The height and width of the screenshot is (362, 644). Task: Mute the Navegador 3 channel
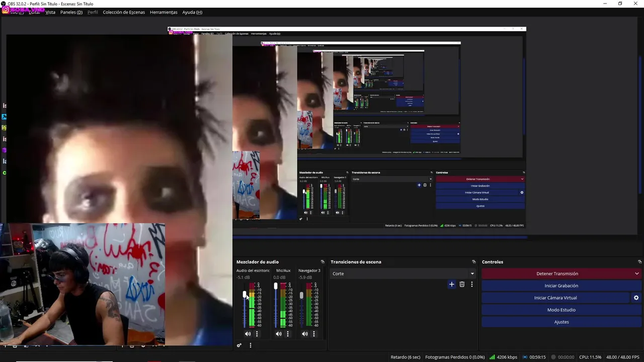305,334
